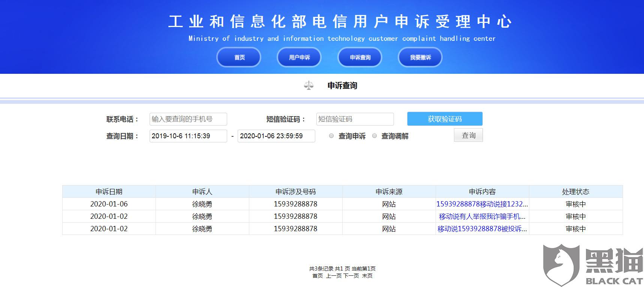Click the 获取验证码 button
The width and height of the screenshot is (644, 287).
(445, 119)
